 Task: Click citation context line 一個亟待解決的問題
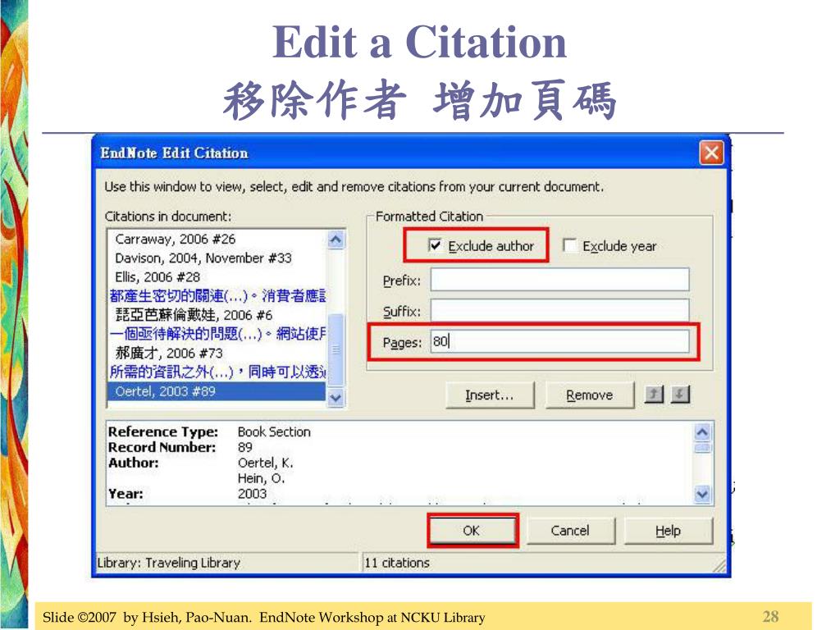217,334
